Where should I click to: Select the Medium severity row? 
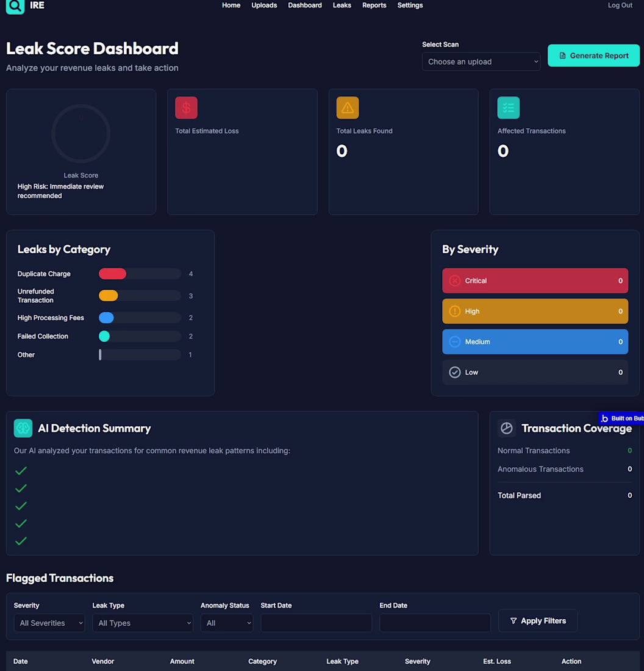pyautogui.click(x=535, y=342)
